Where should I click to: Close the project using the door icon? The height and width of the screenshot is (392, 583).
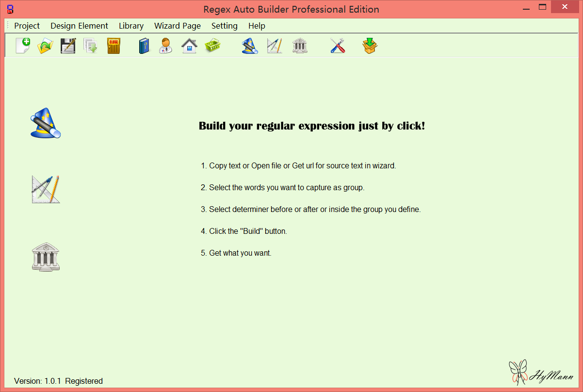113,46
